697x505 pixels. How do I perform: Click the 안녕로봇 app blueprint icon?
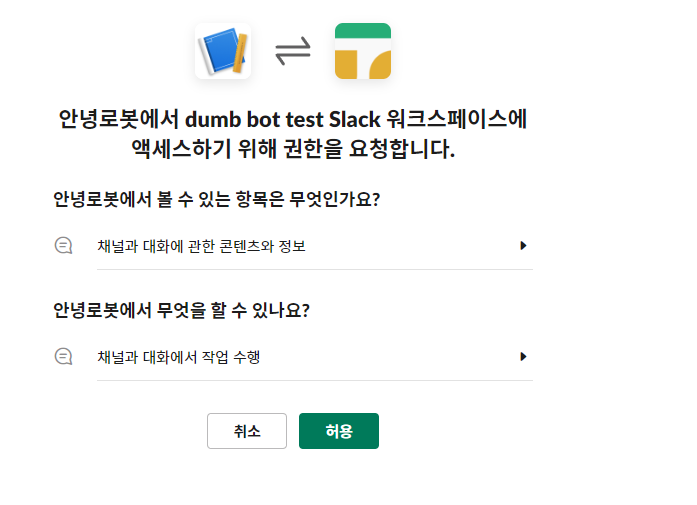pyautogui.click(x=223, y=51)
